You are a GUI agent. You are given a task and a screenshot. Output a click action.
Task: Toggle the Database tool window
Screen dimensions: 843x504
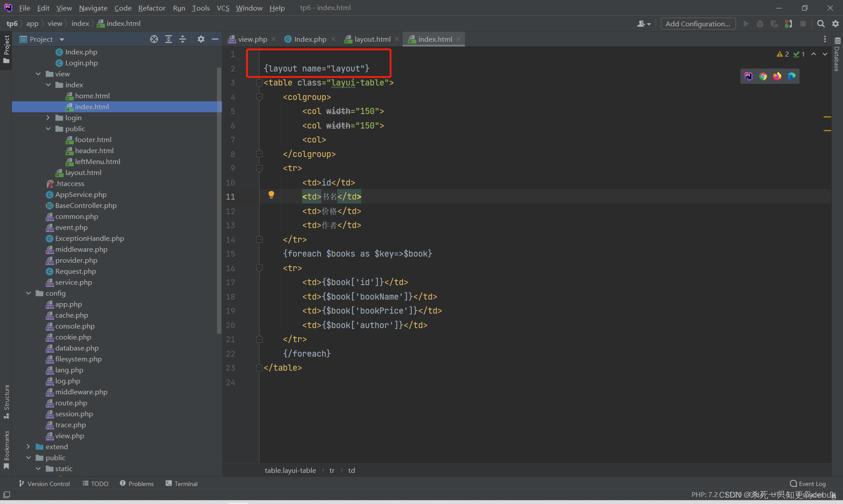pyautogui.click(x=837, y=55)
